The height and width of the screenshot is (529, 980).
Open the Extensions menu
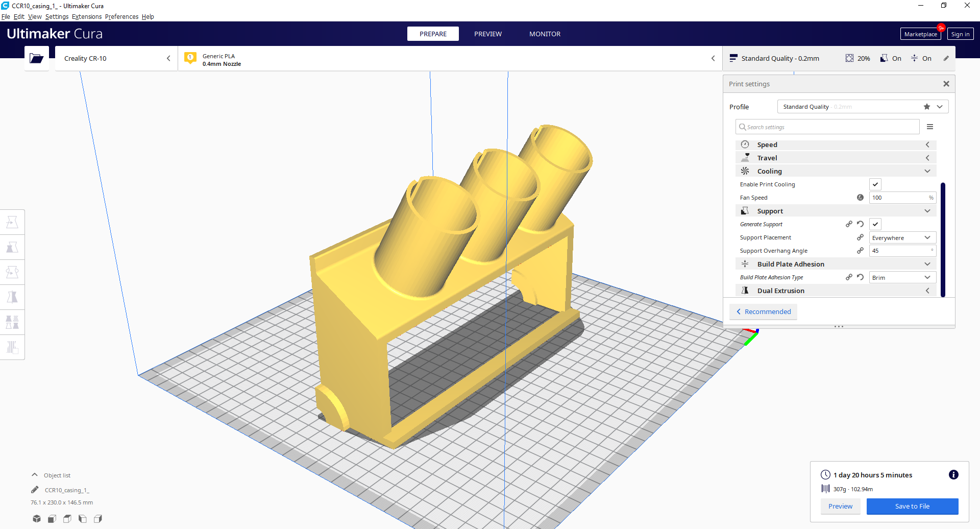tap(87, 16)
